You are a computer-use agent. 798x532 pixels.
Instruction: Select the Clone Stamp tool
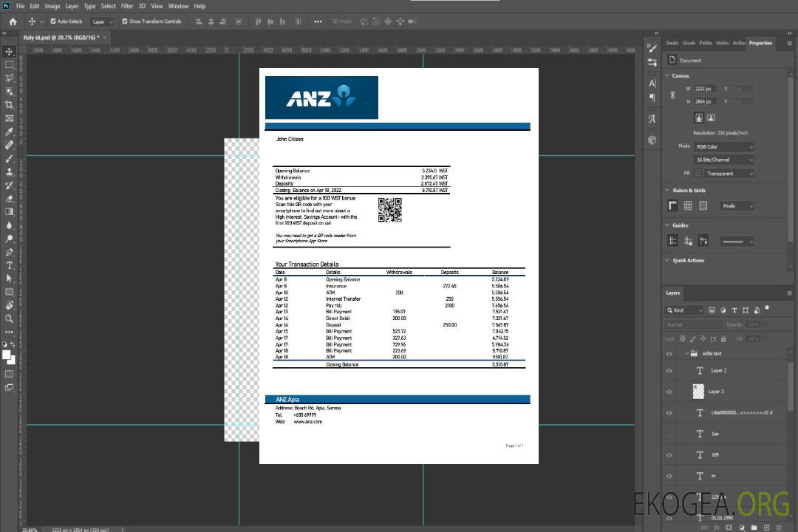click(9, 172)
